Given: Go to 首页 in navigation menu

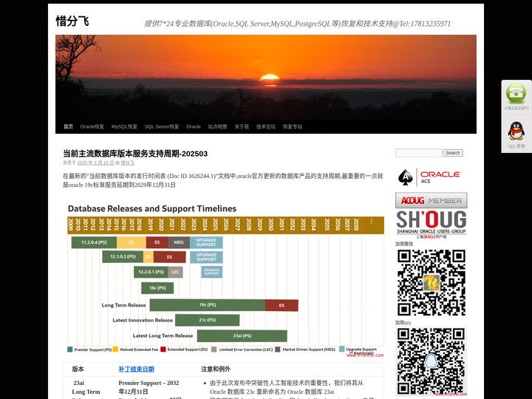Looking at the screenshot, I should [x=68, y=126].
